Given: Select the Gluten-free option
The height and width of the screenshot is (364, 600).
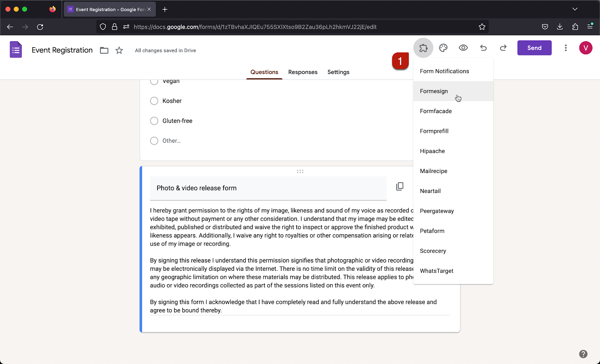Looking at the screenshot, I should (154, 121).
